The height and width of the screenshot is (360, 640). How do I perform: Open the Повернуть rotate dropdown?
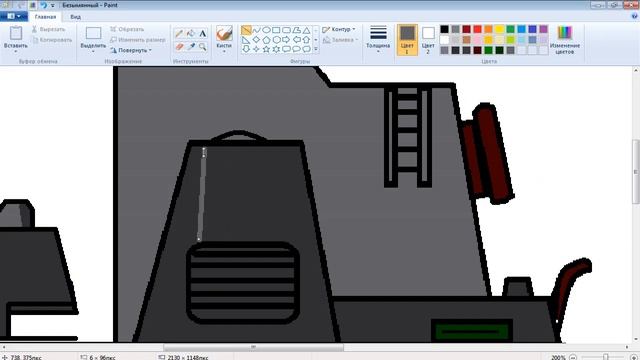tap(131, 50)
